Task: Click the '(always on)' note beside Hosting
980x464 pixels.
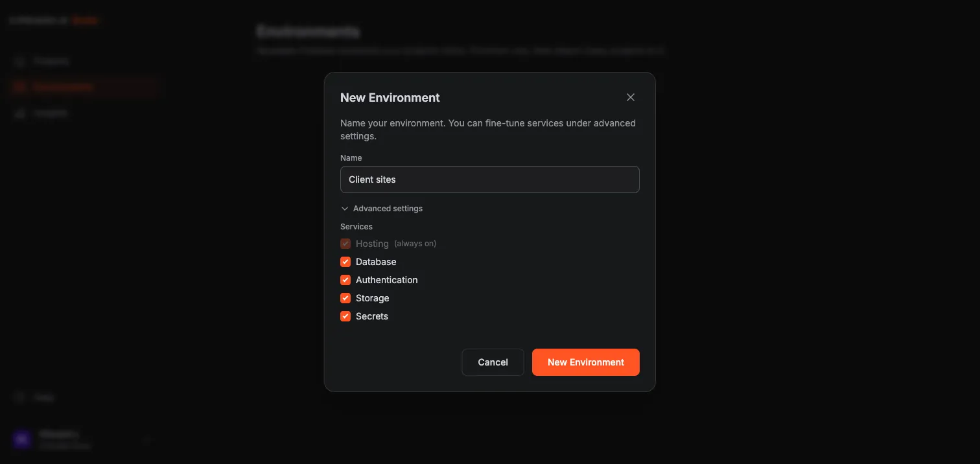Action: 415,244
